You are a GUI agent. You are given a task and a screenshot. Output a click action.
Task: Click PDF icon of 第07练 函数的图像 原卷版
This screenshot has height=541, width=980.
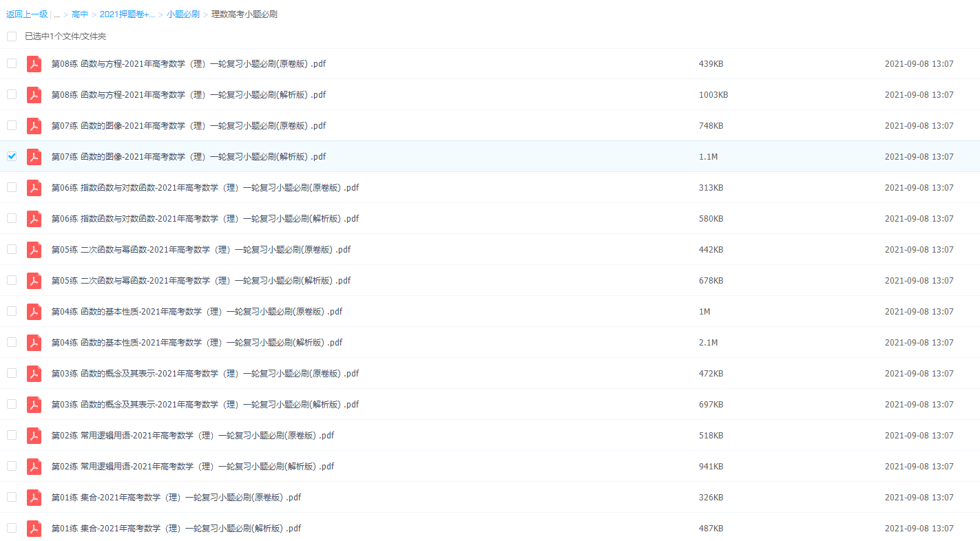coord(34,126)
